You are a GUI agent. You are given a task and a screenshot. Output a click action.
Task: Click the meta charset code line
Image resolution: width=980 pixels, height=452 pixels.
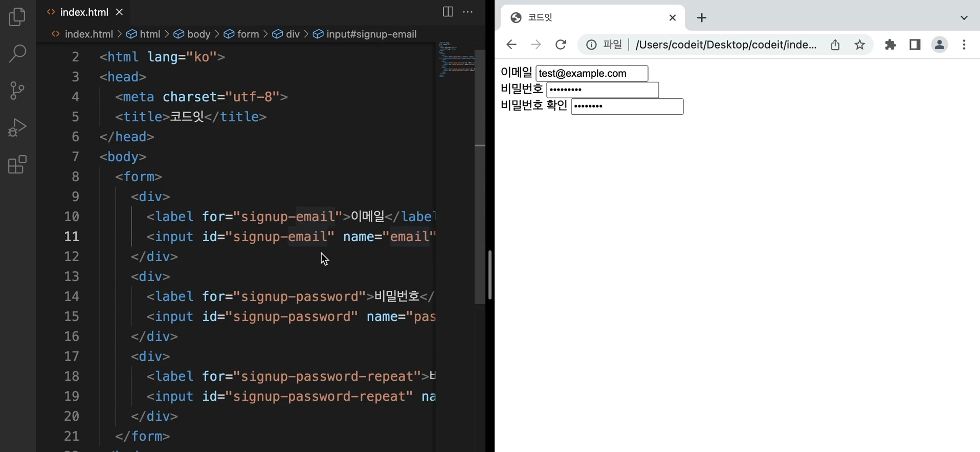click(x=202, y=97)
